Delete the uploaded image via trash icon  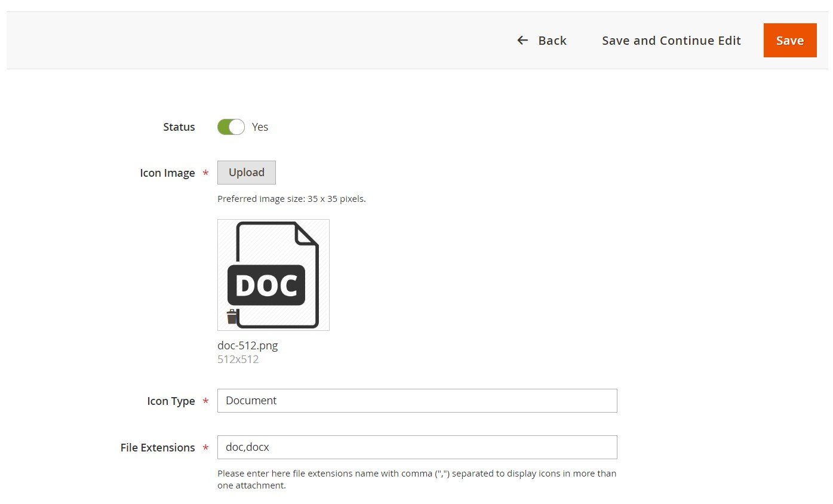[232, 316]
